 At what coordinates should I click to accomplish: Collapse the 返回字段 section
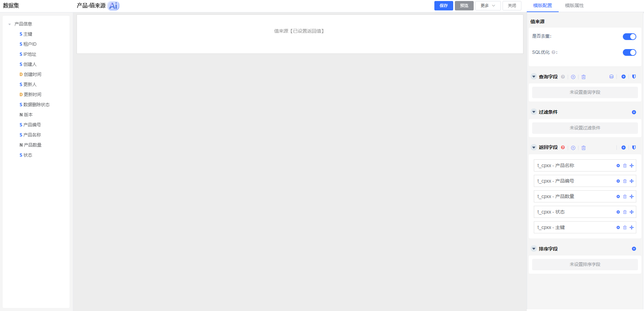[534, 147]
